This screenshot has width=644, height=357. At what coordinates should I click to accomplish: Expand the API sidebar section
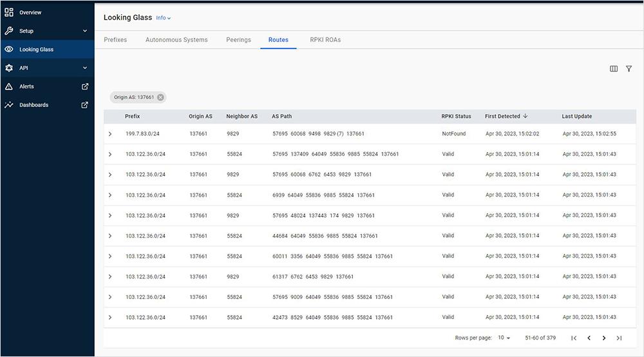84,68
